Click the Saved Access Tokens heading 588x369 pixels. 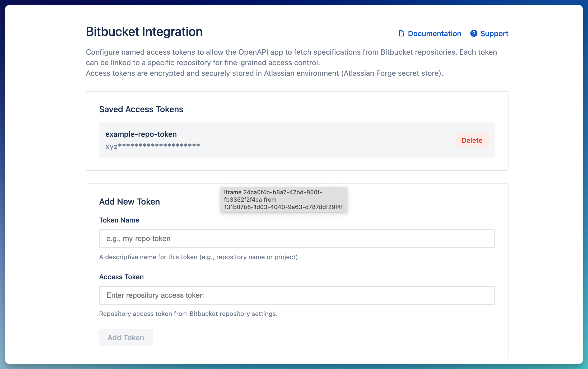click(x=141, y=109)
